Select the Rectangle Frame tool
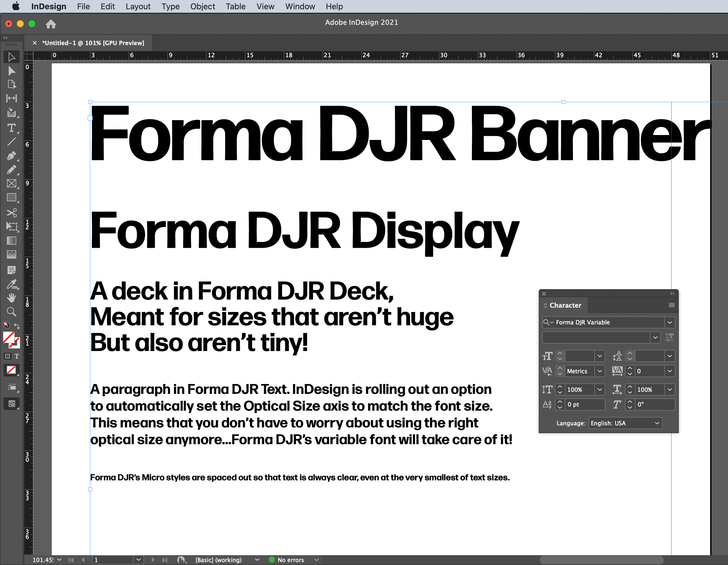728x565 pixels. coord(12,184)
